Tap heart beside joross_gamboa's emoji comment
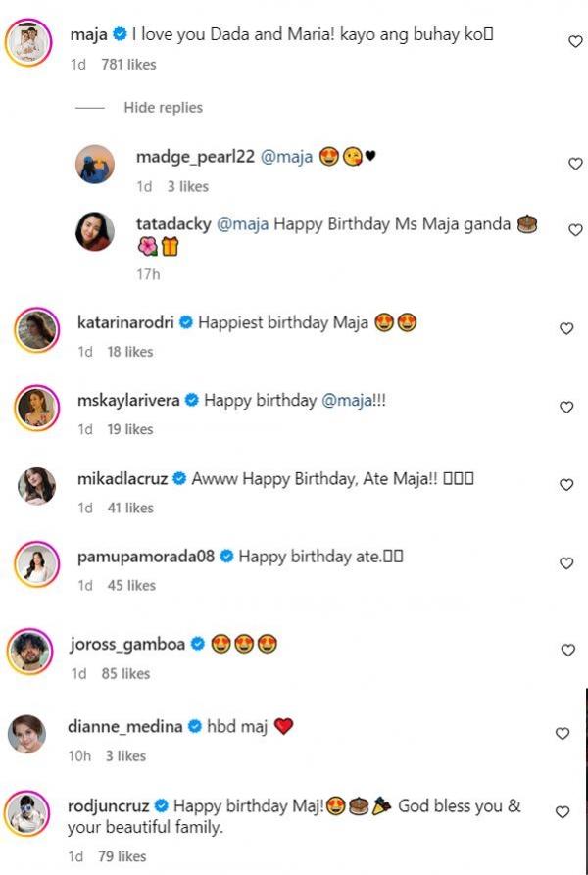Viewport: 588px width, 875px height. tap(565, 651)
